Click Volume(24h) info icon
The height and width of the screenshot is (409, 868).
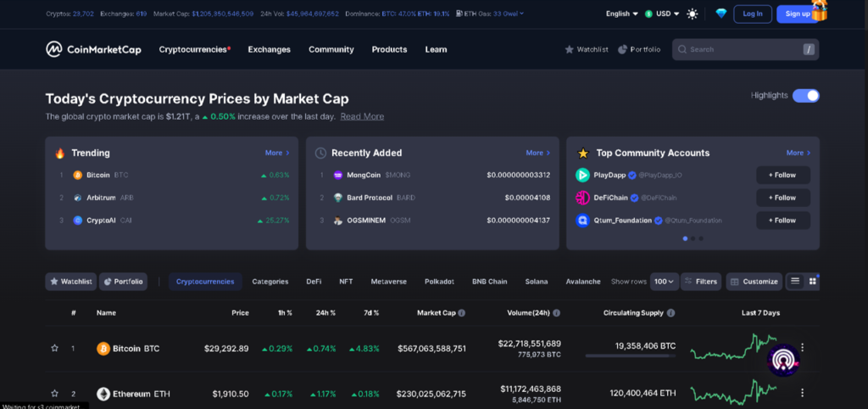[556, 312]
